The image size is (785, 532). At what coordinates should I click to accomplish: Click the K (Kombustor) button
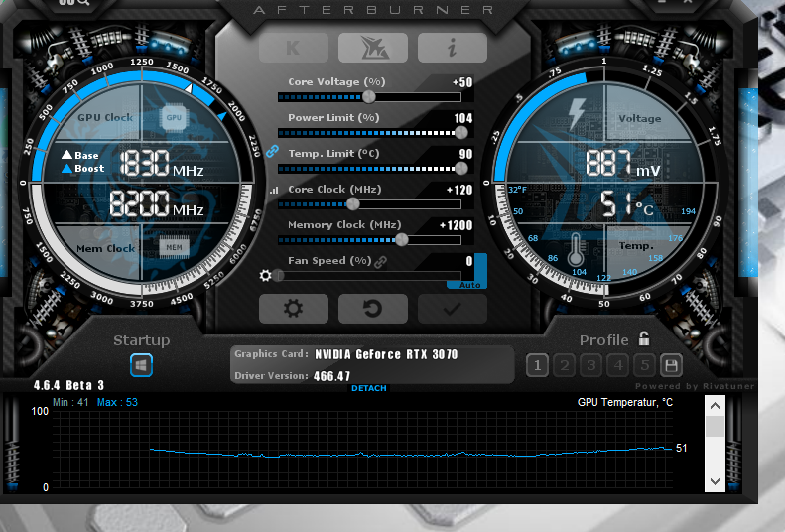[x=294, y=48]
